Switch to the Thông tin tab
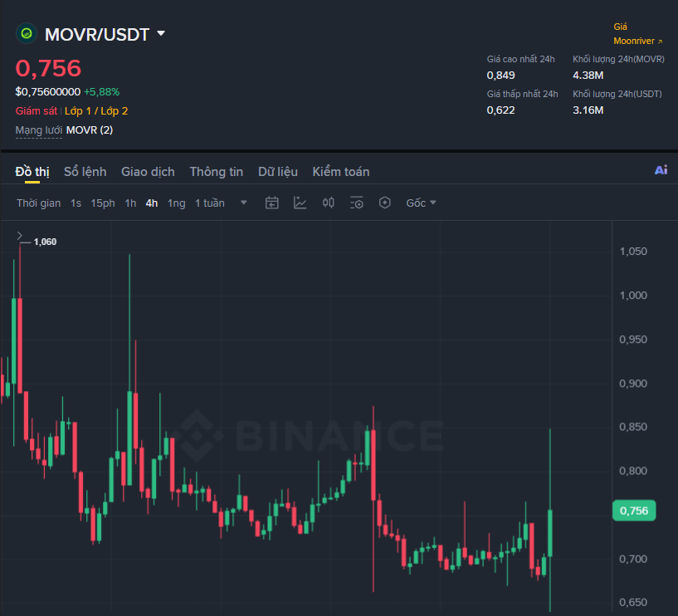 point(217,172)
